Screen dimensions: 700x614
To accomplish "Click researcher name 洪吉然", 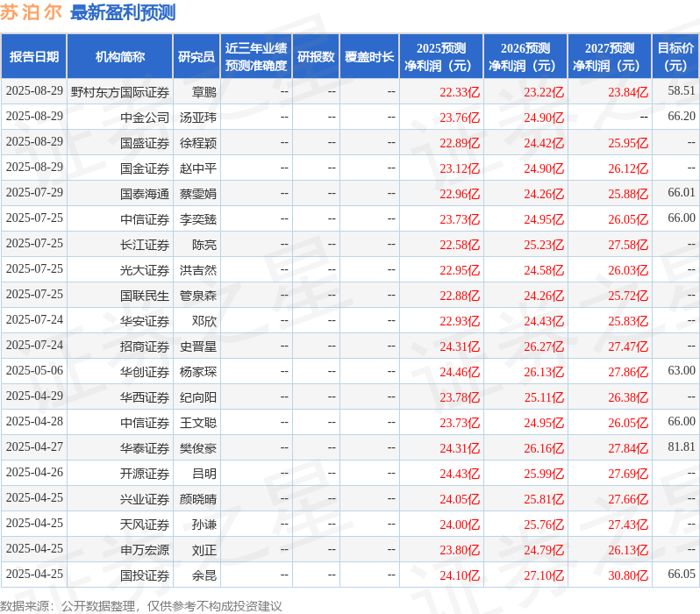I will click(x=197, y=270).
